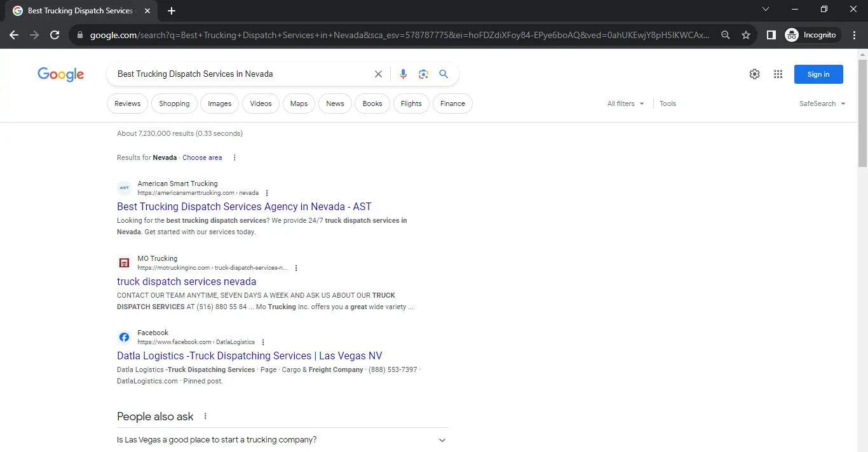The image size is (868, 452).
Task: Click the blue search magnifier icon
Action: (444, 74)
